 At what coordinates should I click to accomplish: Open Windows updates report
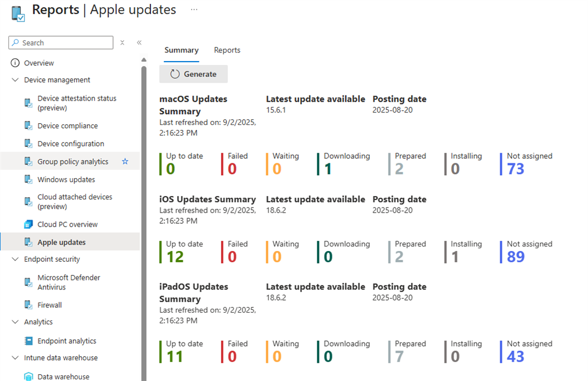click(66, 180)
